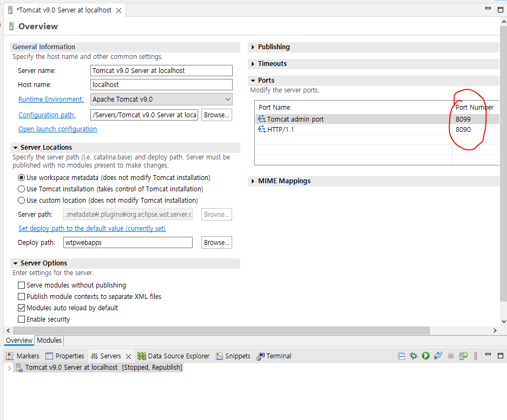Maximize the editor area
The image size is (507, 420).
(500, 10)
